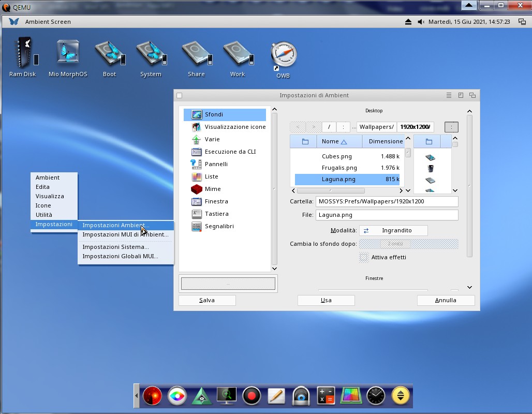Click the checkbox left of the window title
The height and width of the screenshot is (414, 532).
click(180, 95)
